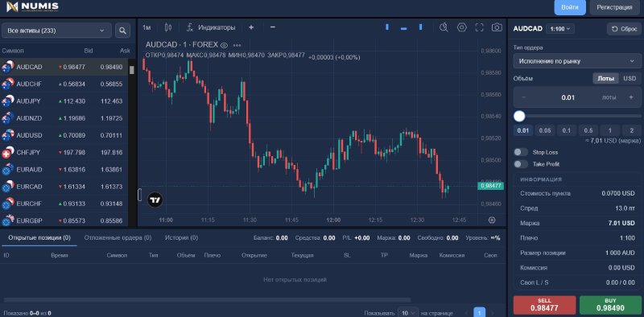Toggle the Stop Loss switch
This screenshot has width=644, height=317.
click(521, 152)
